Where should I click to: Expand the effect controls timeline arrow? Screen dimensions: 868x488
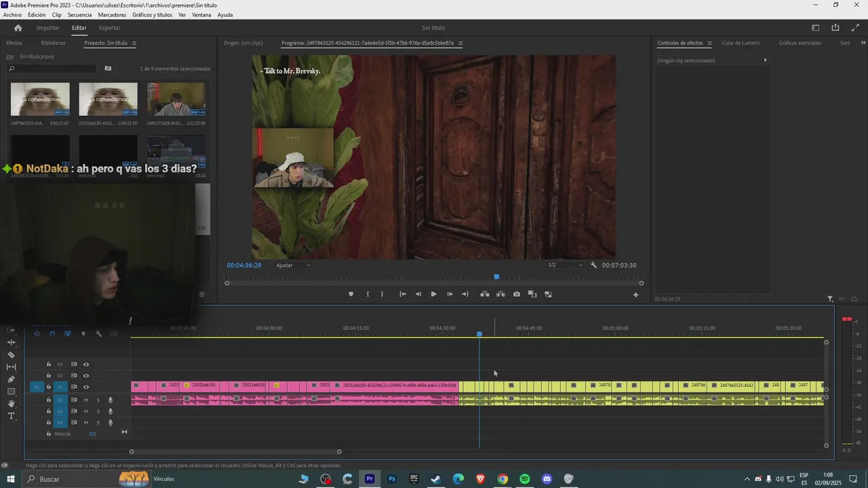(x=765, y=60)
